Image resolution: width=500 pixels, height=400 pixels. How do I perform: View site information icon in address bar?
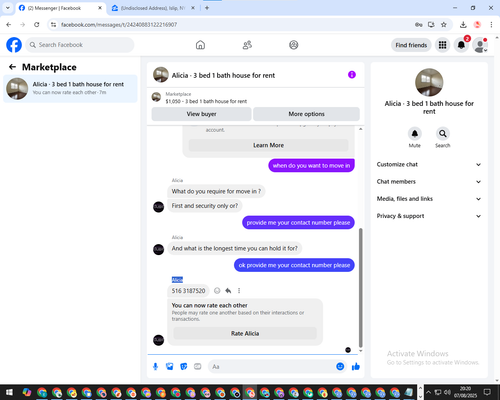[x=54, y=25]
